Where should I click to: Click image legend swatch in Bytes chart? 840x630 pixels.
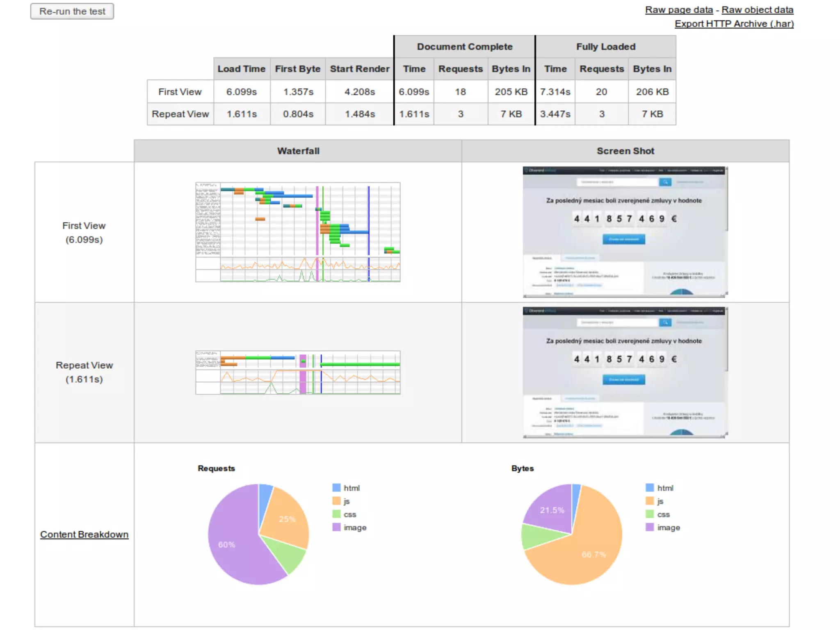(x=650, y=527)
